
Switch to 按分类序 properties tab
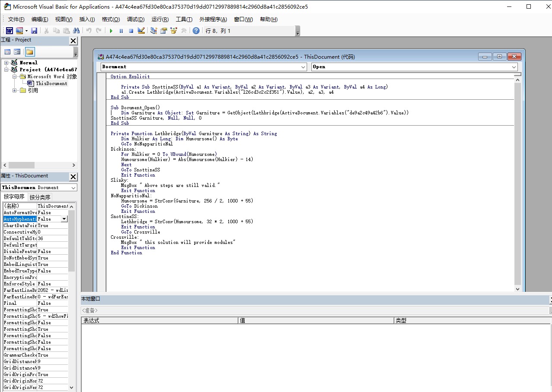[x=40, y=197]
